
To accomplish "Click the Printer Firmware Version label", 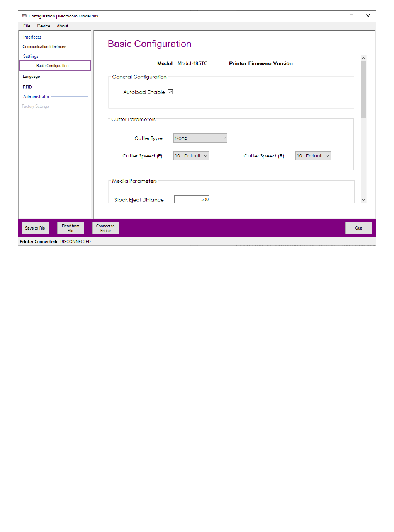I will tap(262, 64).
